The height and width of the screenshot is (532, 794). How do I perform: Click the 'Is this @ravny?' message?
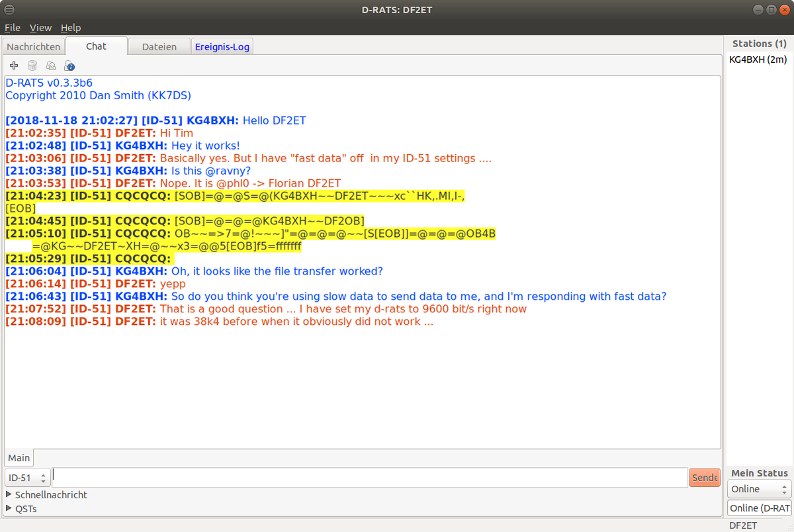coord(128,171)
